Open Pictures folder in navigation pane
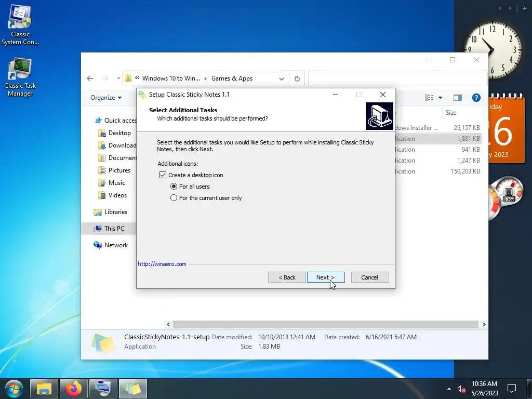532x399 pixels. [115, 170]
